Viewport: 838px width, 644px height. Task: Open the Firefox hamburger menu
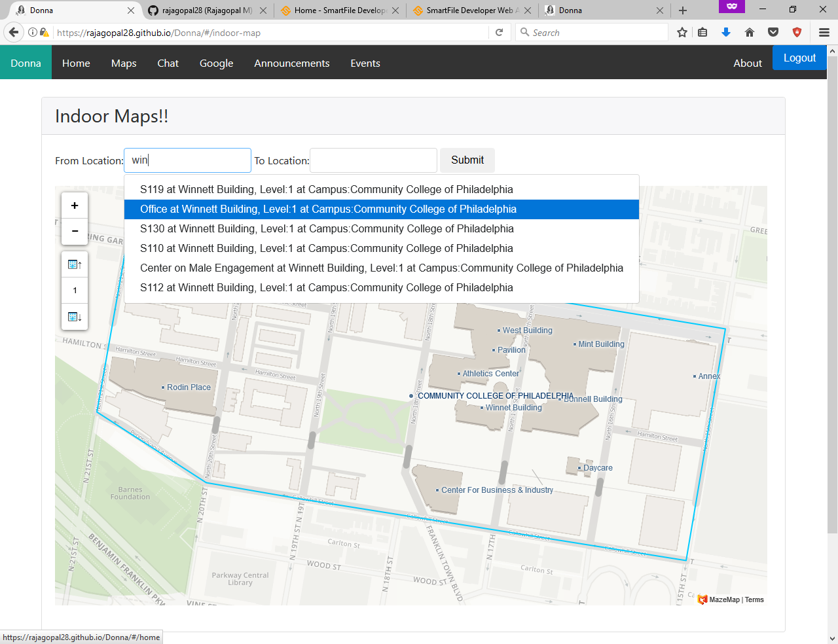(824, 32)
